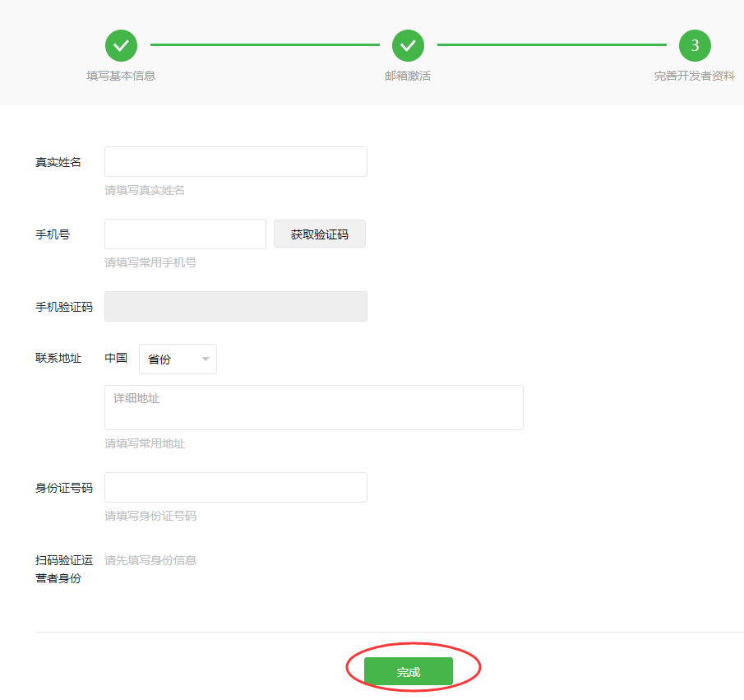Focus the 真实姓名 text field
Viewport: 744px width, 700px height.
tap(235, 162)
